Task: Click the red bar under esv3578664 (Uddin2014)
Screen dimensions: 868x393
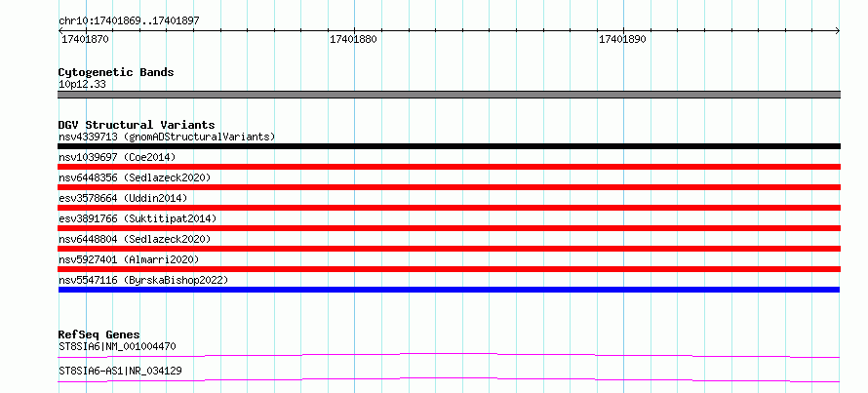Action: [x=449, y=208]
